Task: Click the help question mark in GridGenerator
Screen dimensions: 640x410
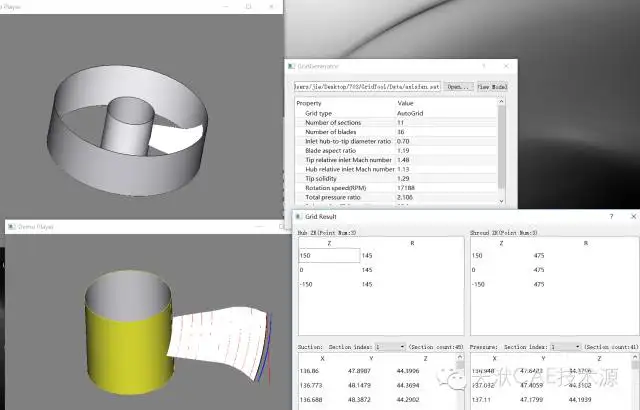Action: coord(484,66)
